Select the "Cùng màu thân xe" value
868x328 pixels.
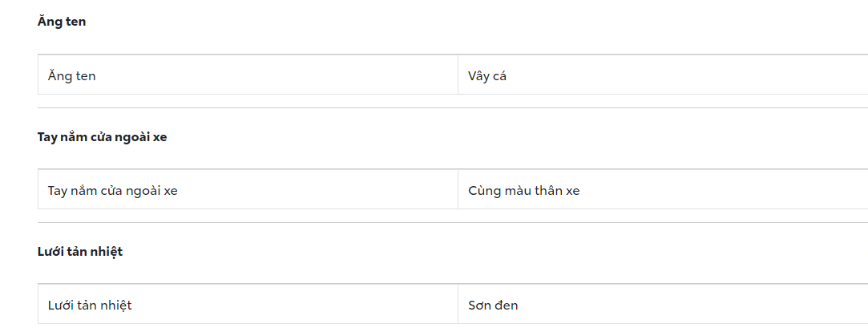coord(523,191)
